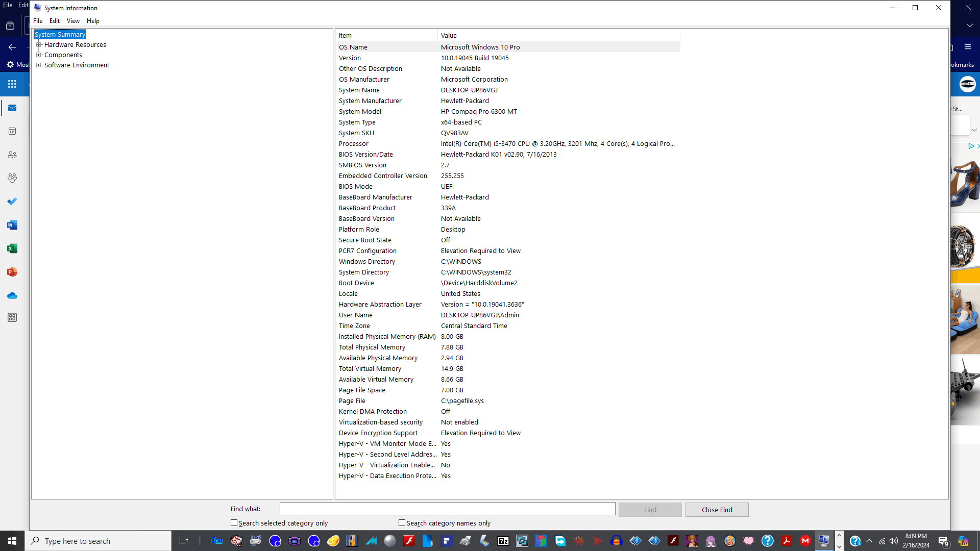Select the System Summary tree item

coord(60,34)
